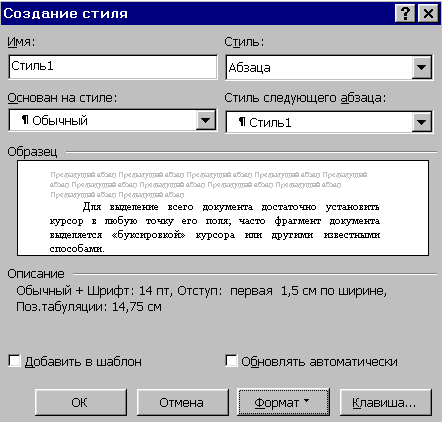Image resolution: width=442 pixels, height=422 pixels.
Task: Open the Формат menu button
Action: click(284, 402)
